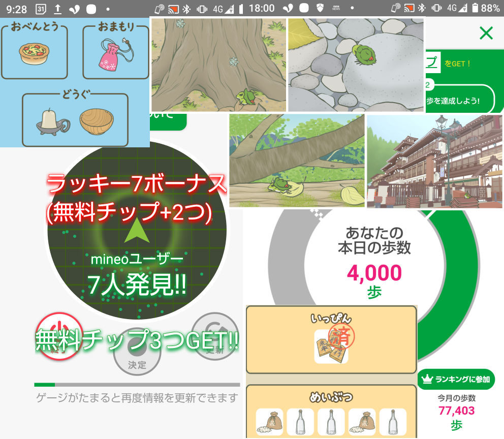Tap the green arrow in the radar
This screenshot has height=439, width=504.
coord(137,231)
